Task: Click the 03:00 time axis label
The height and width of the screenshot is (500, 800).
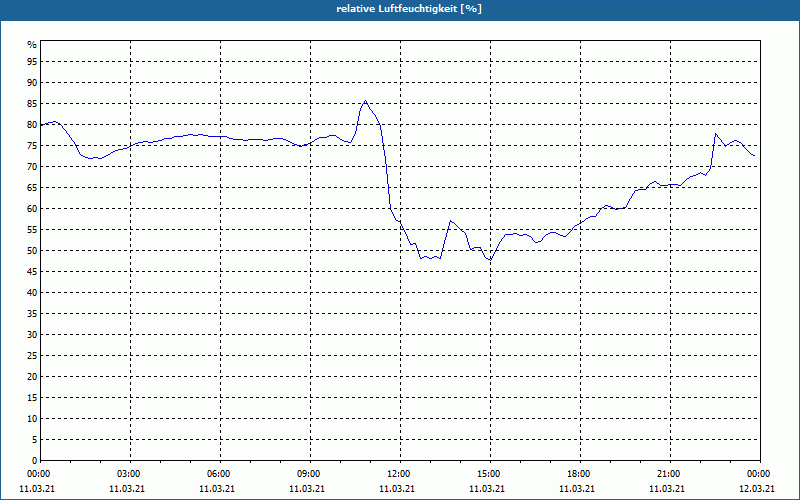Action: tap(131, 474)
